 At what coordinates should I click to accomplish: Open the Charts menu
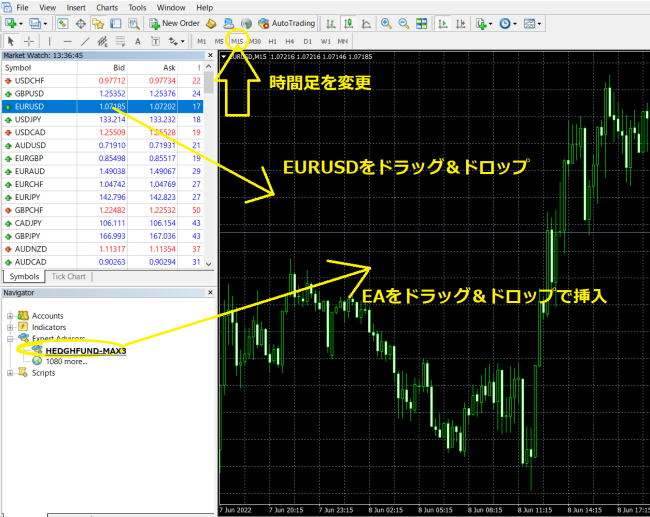[x=107, y=7]
